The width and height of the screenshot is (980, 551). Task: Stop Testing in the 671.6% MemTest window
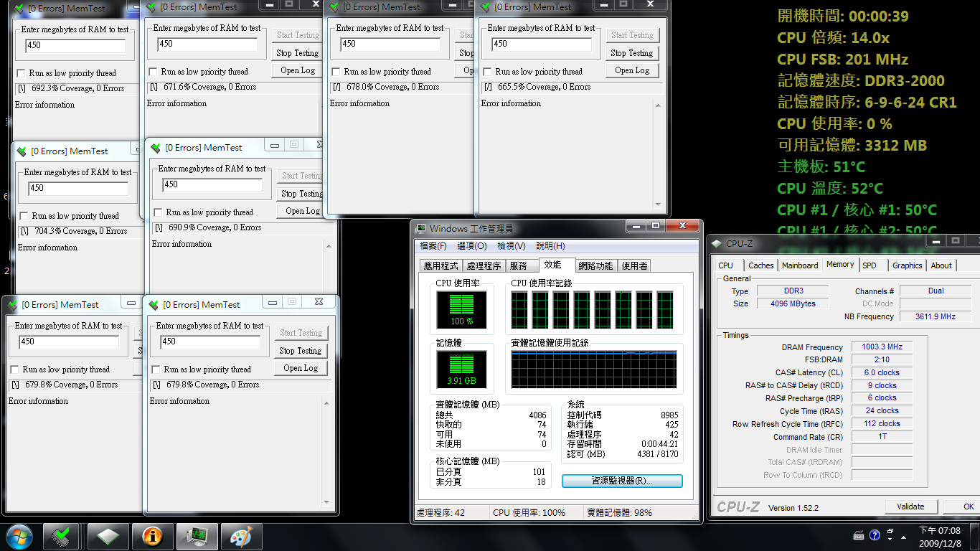297,53
